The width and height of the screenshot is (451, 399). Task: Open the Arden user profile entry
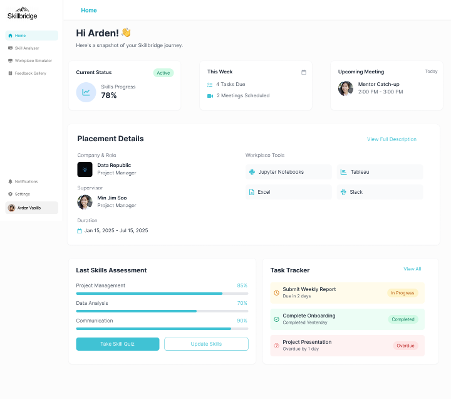32,208
